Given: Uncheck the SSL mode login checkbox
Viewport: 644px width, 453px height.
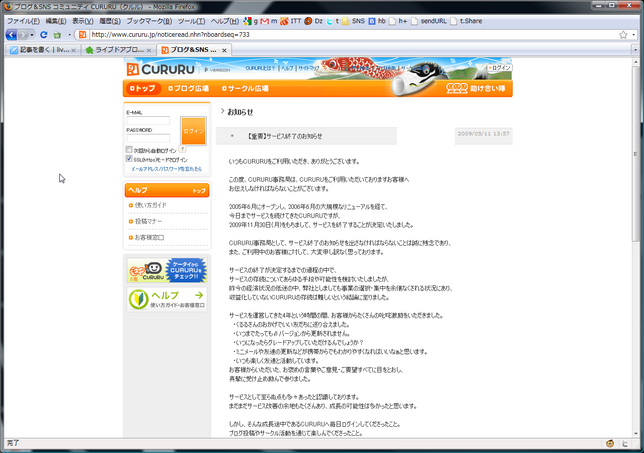Looking at the screenshot, I should (x=129, y=159).
